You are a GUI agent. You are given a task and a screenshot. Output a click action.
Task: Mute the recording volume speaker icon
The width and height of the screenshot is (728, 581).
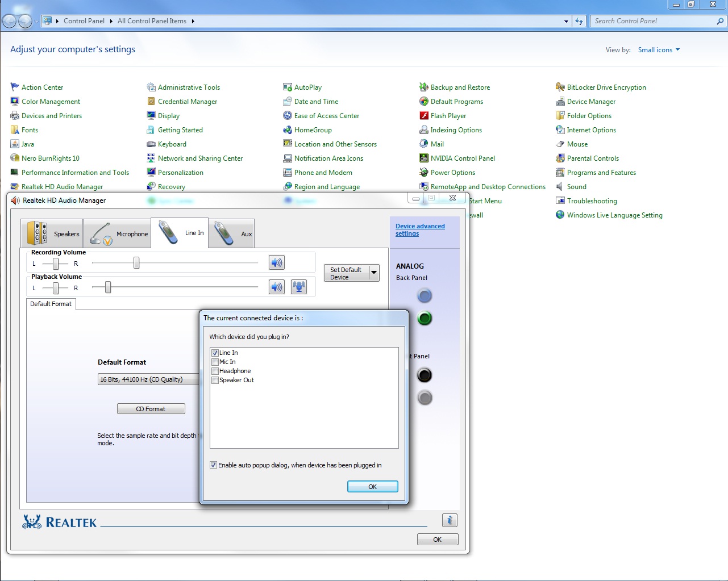277,262
